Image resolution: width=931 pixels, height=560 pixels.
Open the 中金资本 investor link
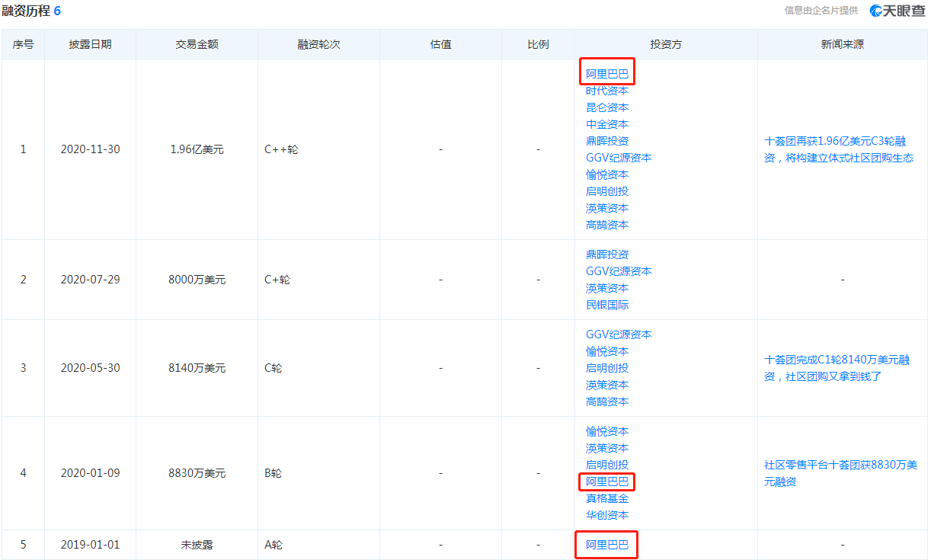pos(607,124)
